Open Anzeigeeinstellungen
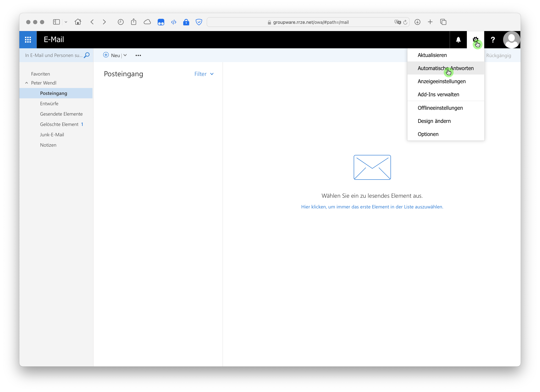540x392 pixels. 446,81
